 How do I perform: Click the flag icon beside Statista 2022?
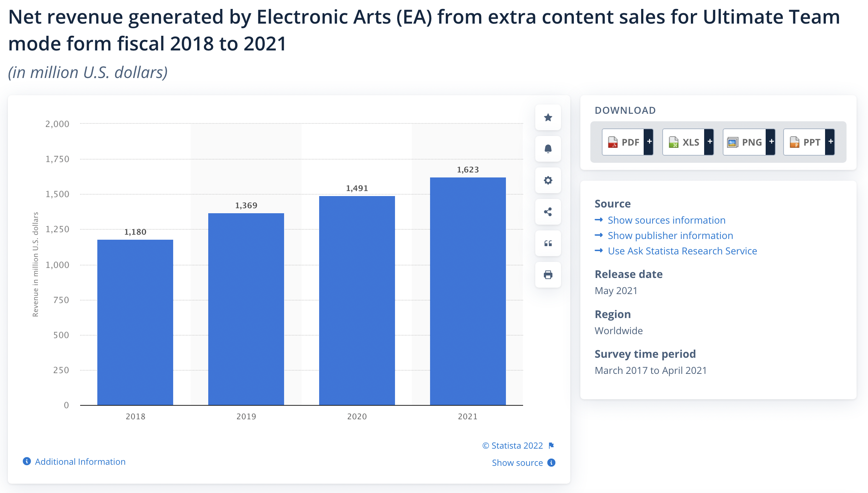click(551, 445)
